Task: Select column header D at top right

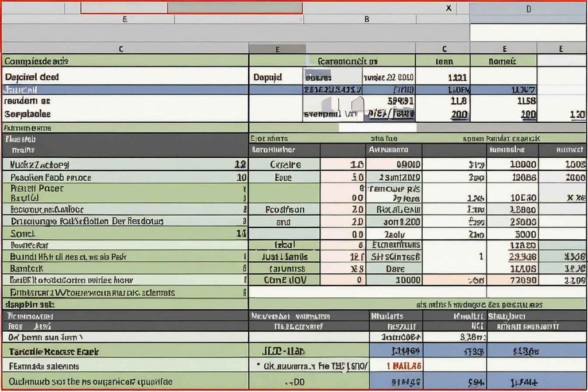Action: pyautogui.click(x=528, y=9)
